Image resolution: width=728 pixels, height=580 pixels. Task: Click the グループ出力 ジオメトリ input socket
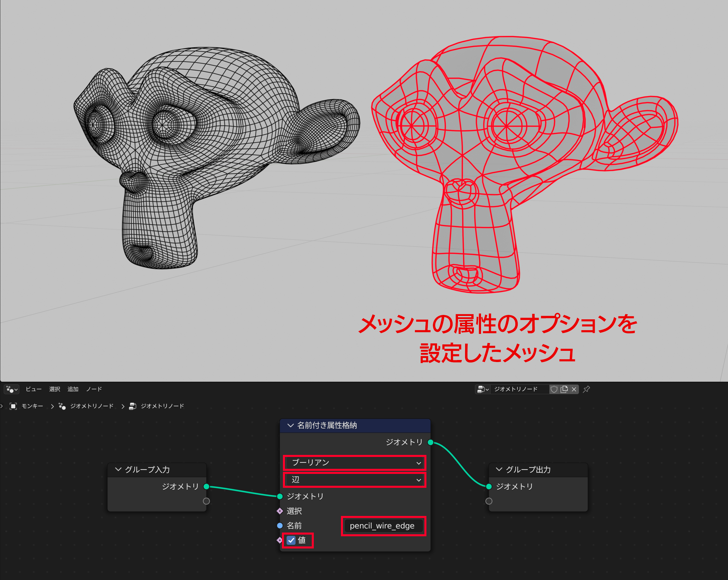(x=489, y=486)
